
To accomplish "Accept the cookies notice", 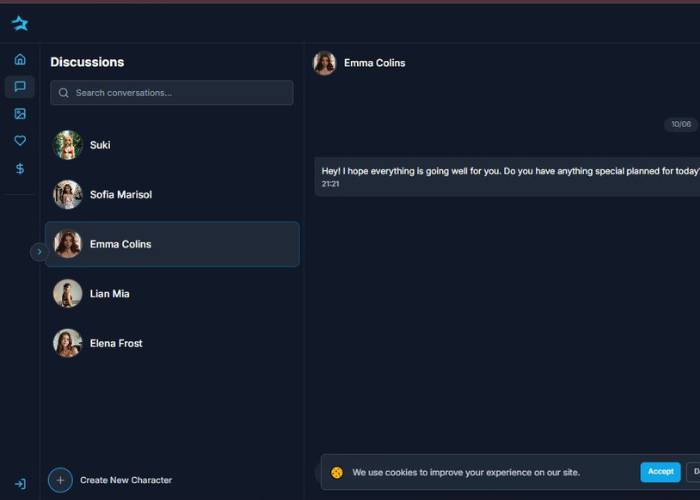I will point(660,472).
